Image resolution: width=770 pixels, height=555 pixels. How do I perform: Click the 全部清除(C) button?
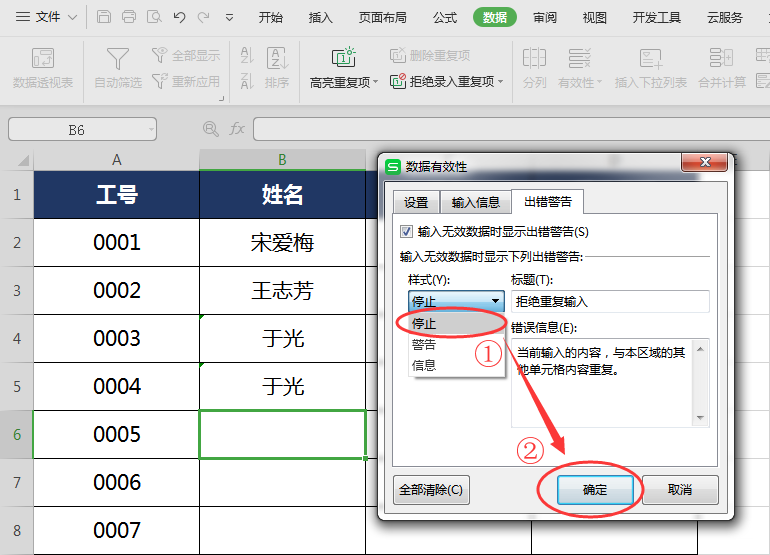click(431, 490)
